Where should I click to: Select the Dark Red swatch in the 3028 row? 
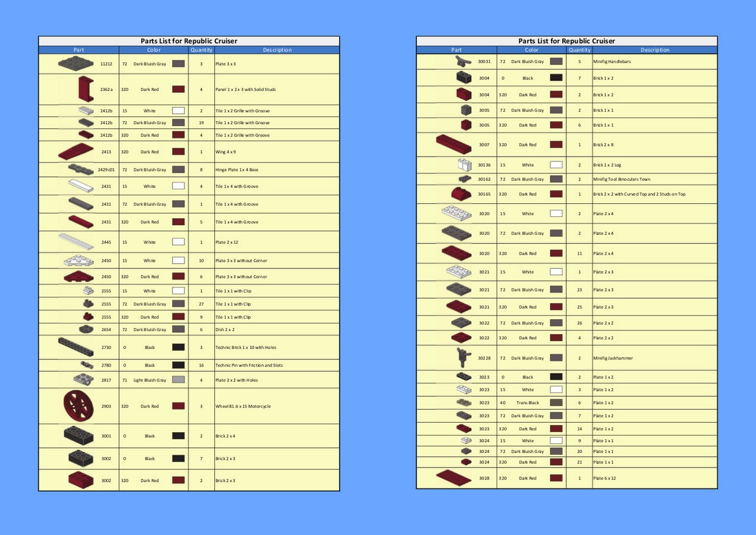[x=556, y=478]
